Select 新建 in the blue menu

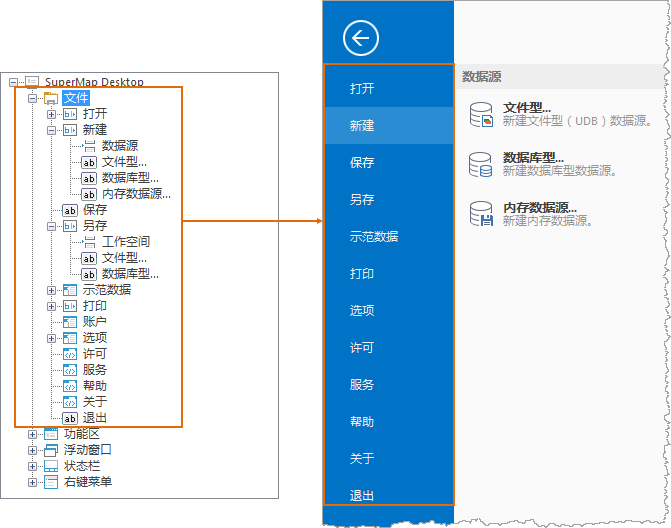tap(389, 125)
